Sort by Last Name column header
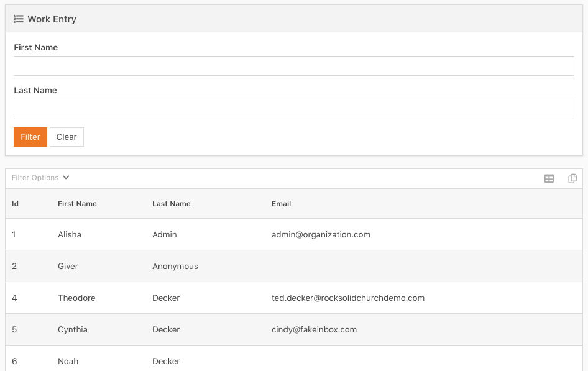This screenshot has height=371, width=588. coord(172,203)
